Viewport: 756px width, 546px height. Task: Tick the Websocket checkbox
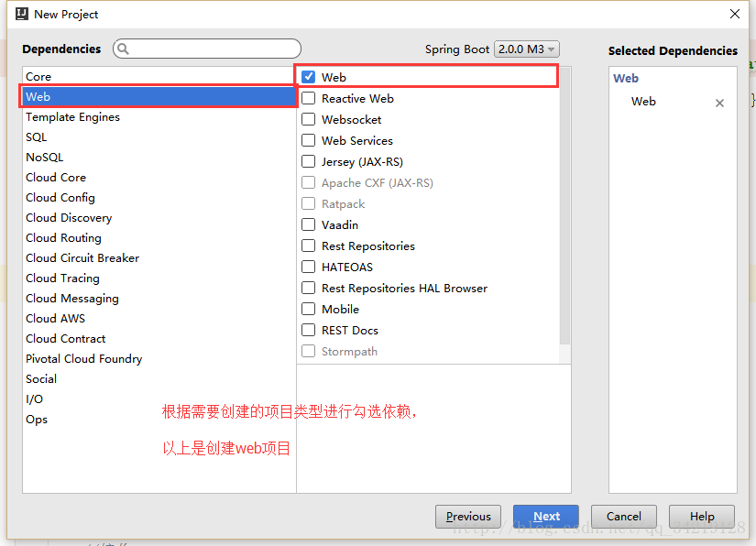tap(309, 119)
